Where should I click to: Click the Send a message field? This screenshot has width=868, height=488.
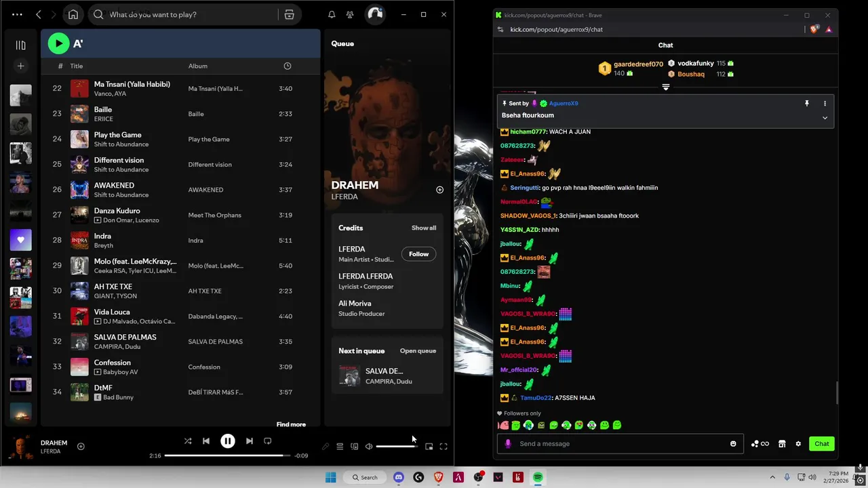(622, 444)
